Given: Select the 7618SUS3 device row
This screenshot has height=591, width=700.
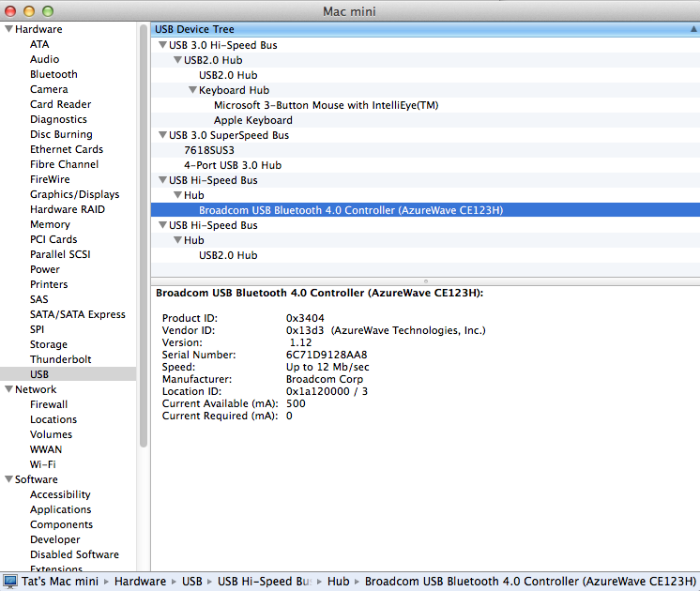Looking at the screenshot, I should (208, 150).
